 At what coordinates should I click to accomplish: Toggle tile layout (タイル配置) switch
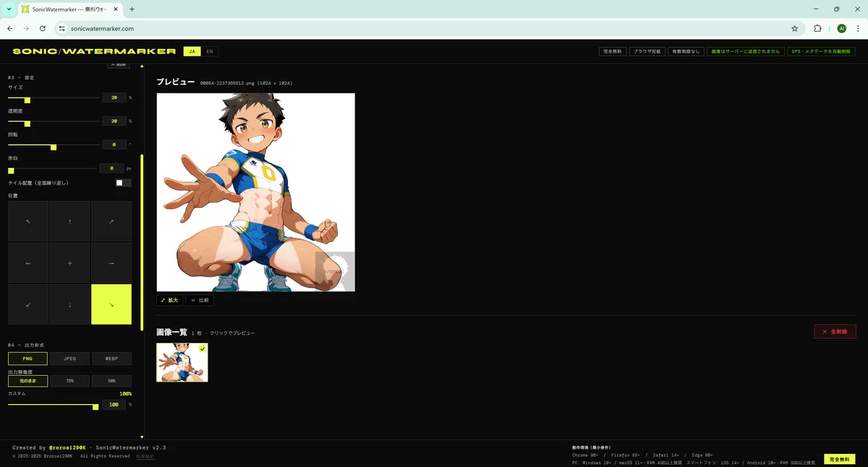tap(123, 183)
